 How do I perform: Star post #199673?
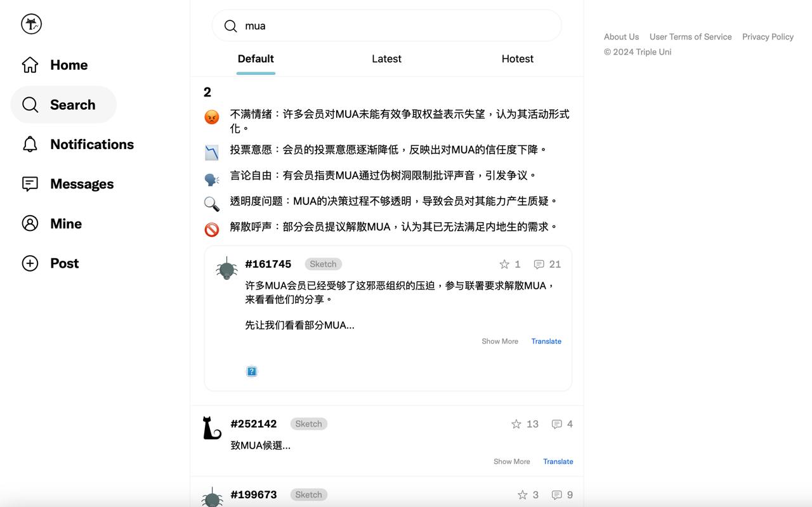pos(522,495)
